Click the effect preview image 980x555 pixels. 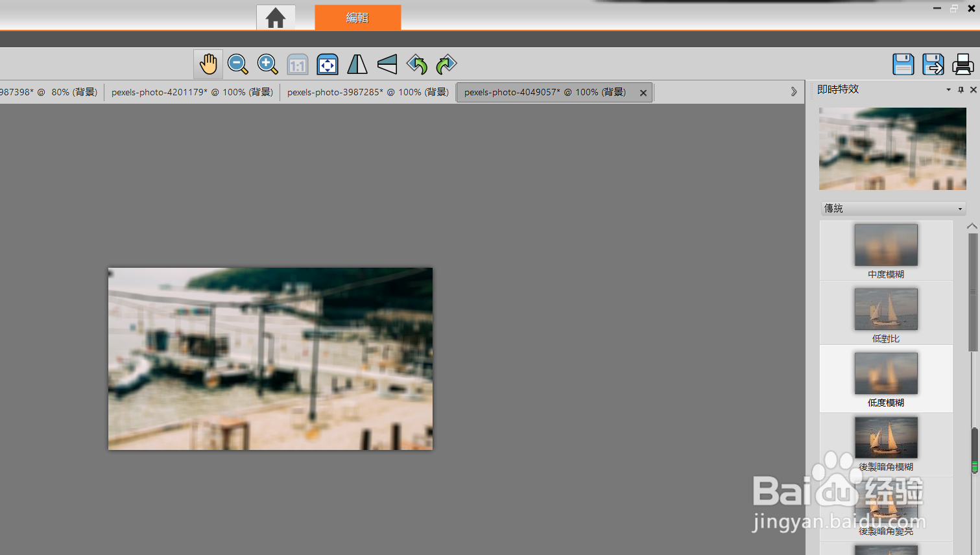(x=892, y=148)
